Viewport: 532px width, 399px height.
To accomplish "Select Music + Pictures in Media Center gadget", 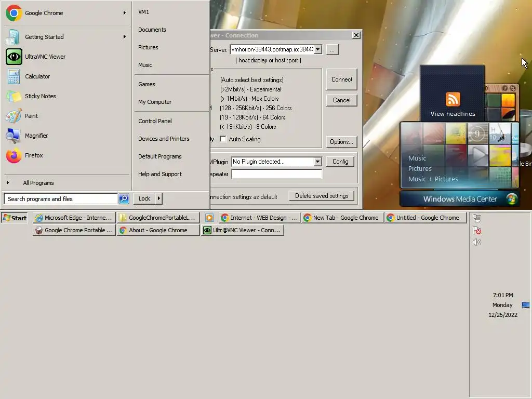I will (x=433, y=179).
